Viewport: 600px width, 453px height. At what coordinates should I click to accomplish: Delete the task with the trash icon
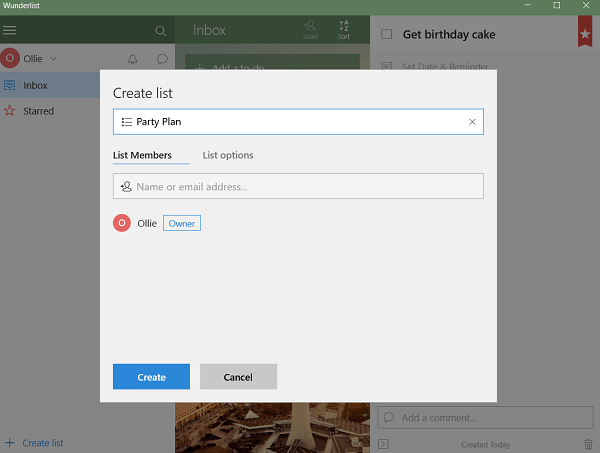click(588, 444)
